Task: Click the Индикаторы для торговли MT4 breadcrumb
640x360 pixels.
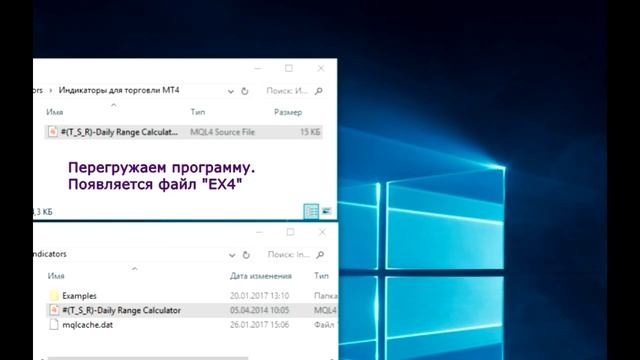Action: coord(119,90)
